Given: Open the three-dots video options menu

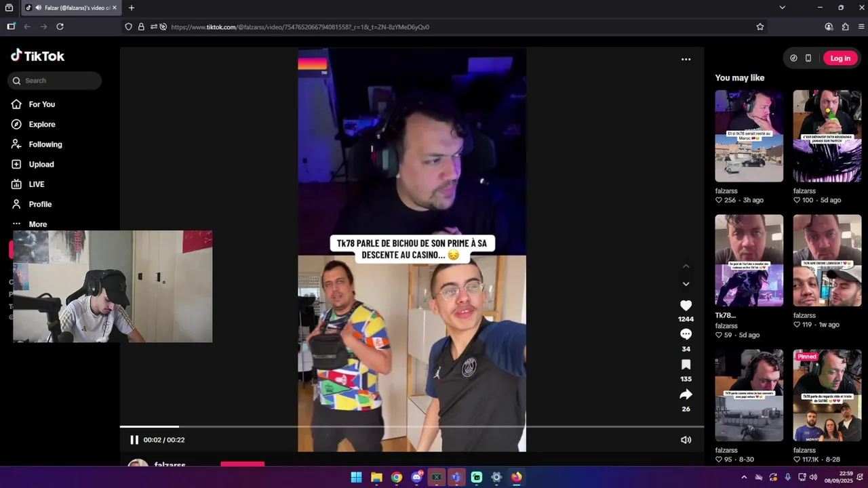Looking at the screenshot, I should pyautogui.click(x=686, y=59).
